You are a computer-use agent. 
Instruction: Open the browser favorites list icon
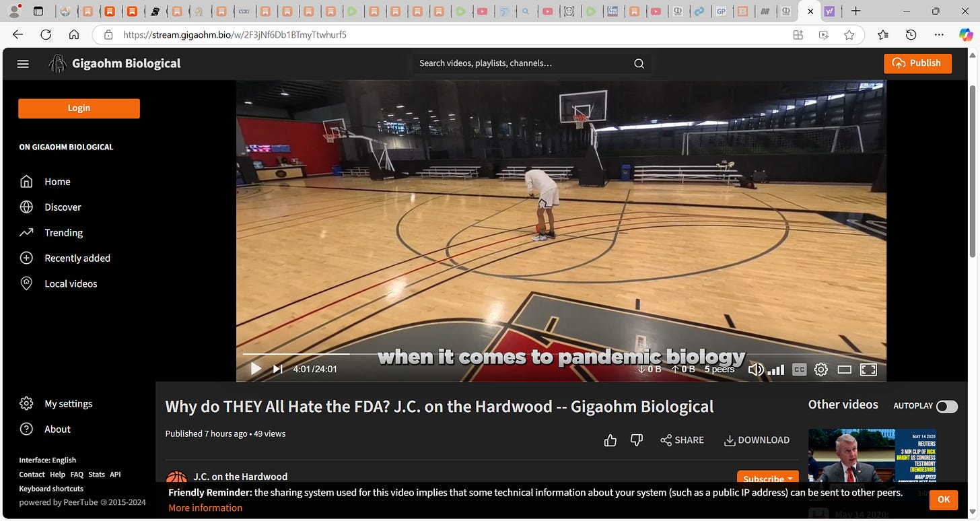(883, 35)
